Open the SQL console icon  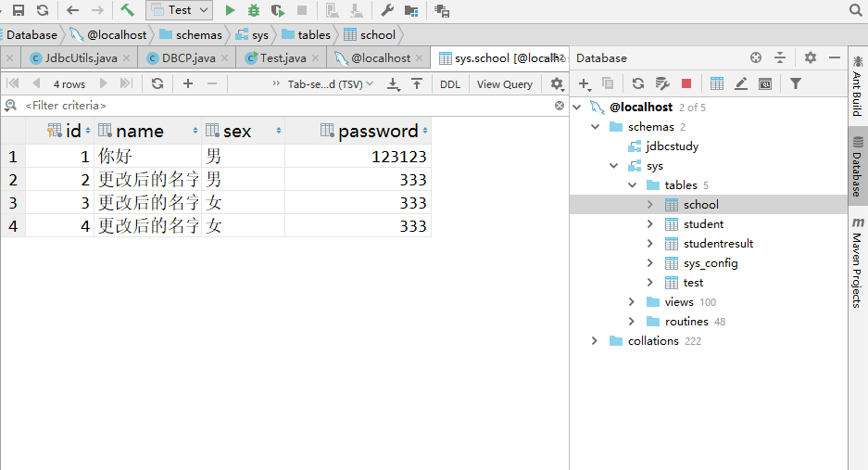(765, 83)
